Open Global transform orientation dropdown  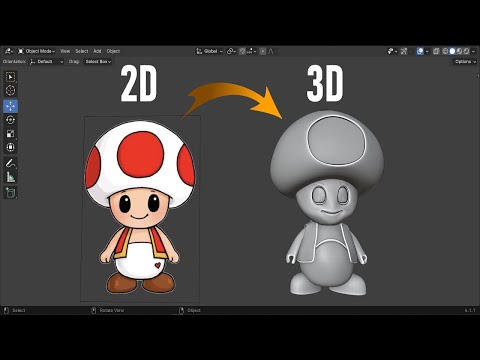click(209, 51)
